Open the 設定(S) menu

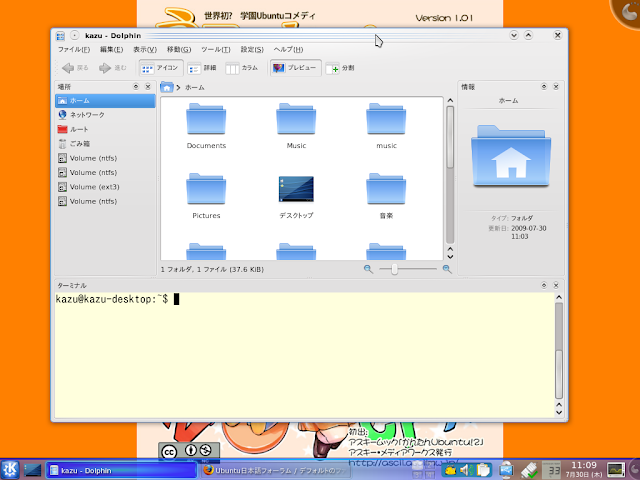coord(252,49)
